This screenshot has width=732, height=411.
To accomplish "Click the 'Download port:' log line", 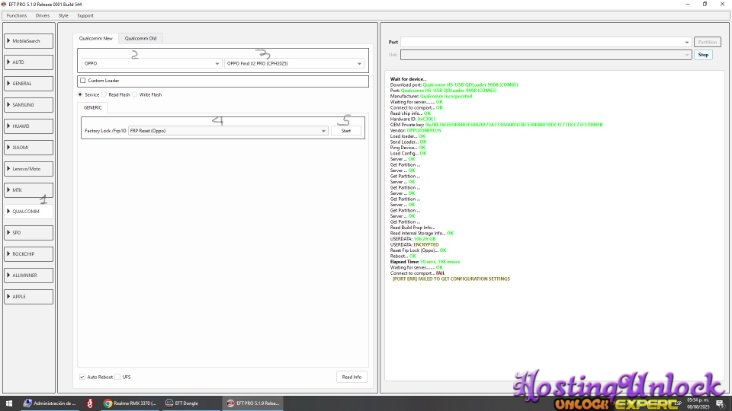I will (454, 85).
